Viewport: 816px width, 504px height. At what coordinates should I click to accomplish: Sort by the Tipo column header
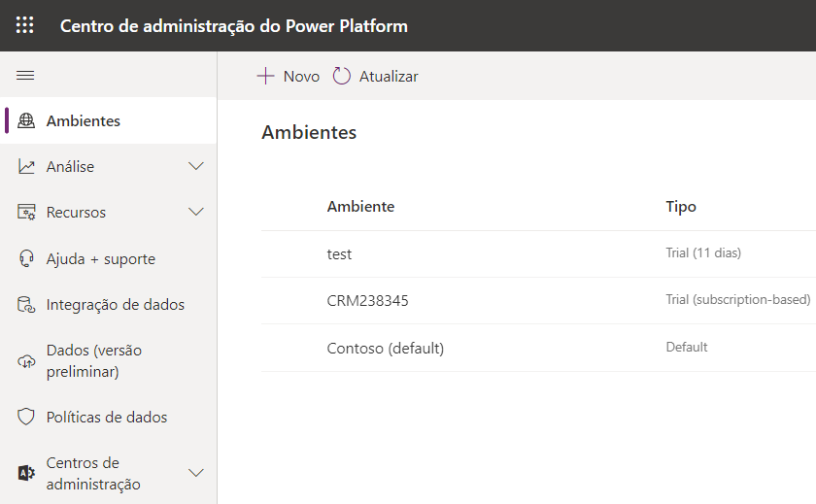pos(681,207)
